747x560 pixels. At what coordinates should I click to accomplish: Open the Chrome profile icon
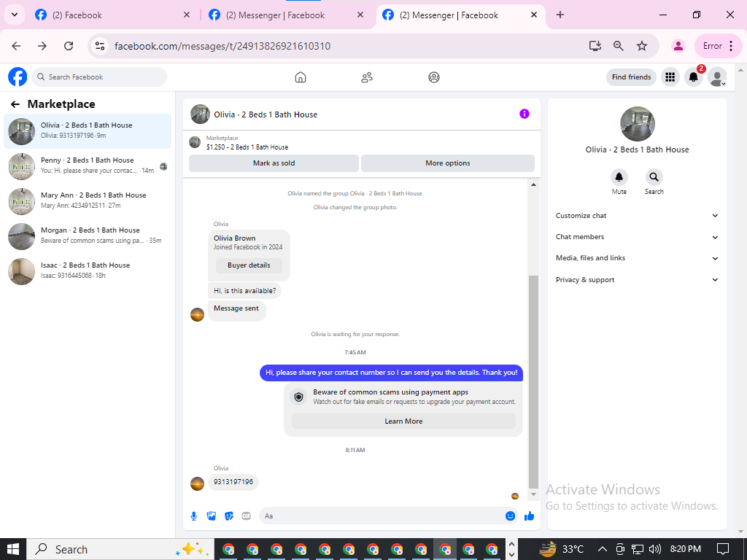[x=678, y=46]
